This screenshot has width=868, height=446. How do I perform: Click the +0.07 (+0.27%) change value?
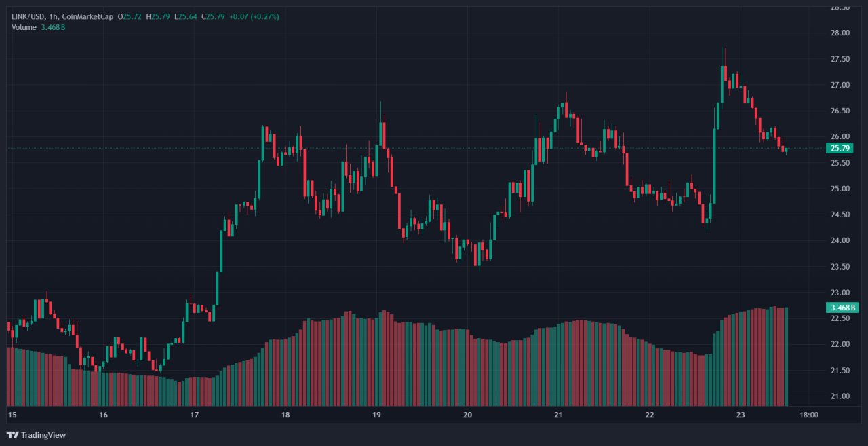pyautogui.click(x=256, y=16)
